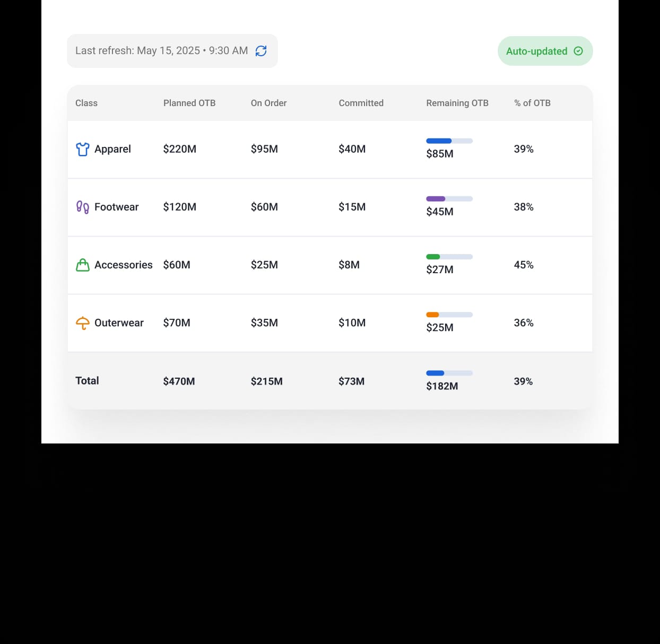Image resolution: width=660 pixels, height=644 pixels.
Task: Click the % of OTB column header
Action: pyautogui.click(x=532, y=103)
